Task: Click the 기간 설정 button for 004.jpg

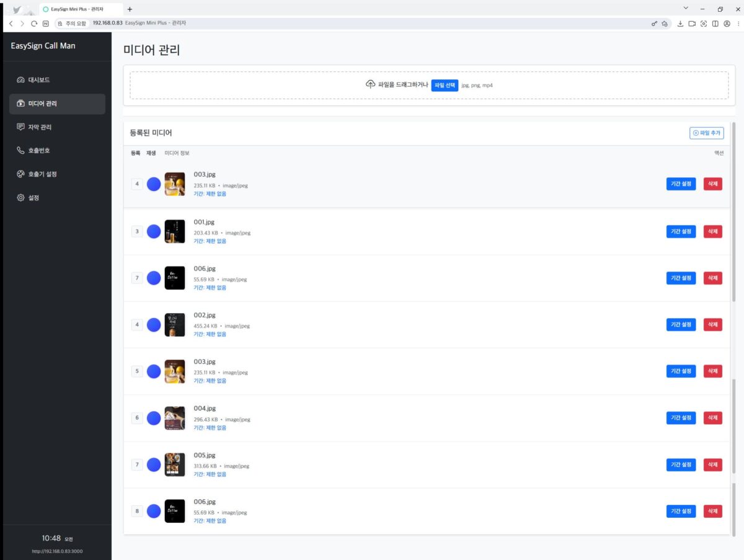Action: 681,418
